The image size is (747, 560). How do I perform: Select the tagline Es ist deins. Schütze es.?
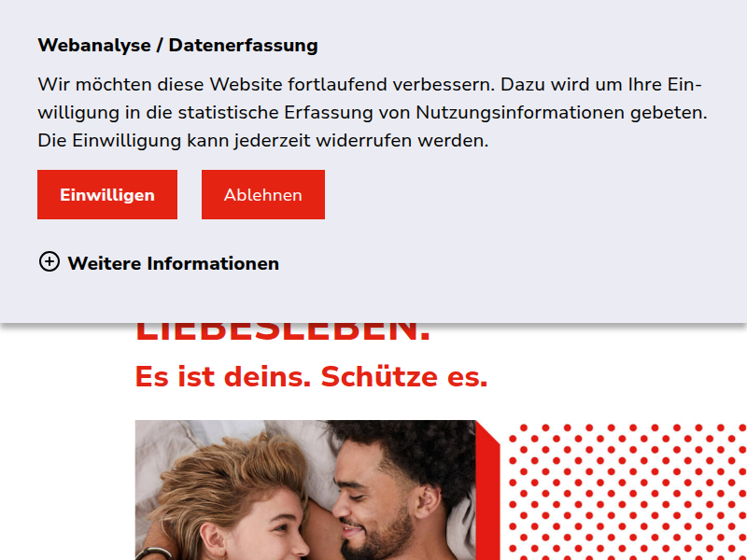tap(311, 377)
